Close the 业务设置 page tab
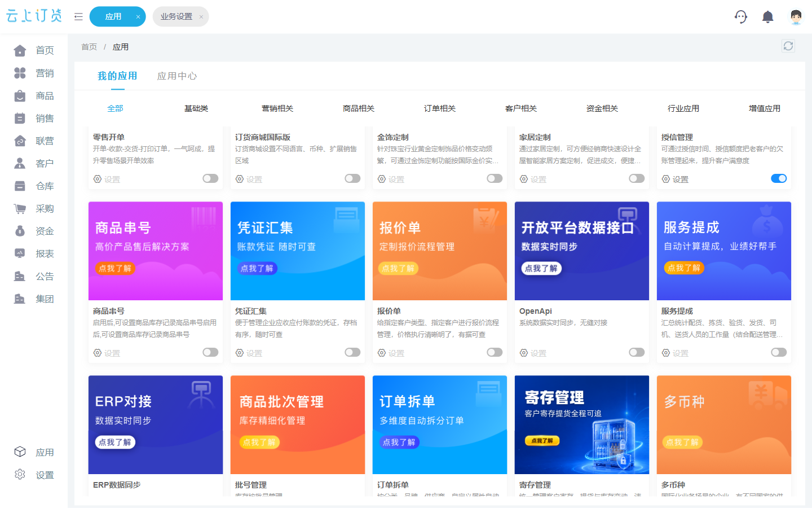This screenshot has height=508, width=812. (201, 17)
